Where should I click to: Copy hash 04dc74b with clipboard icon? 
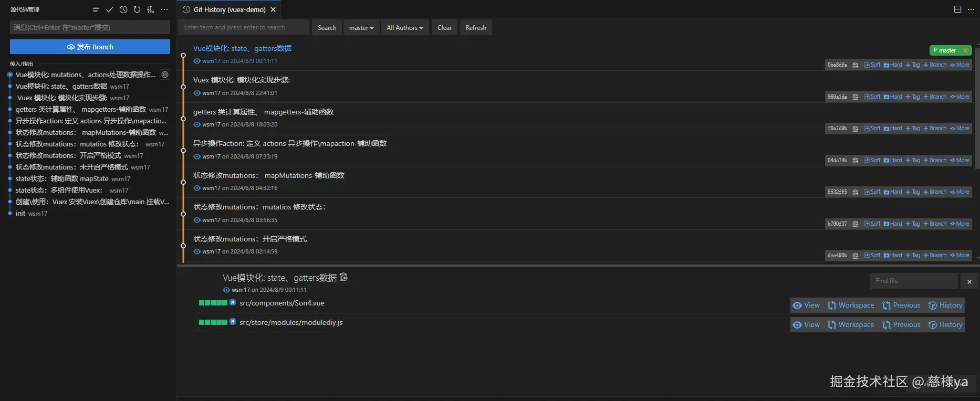point(855,160)
